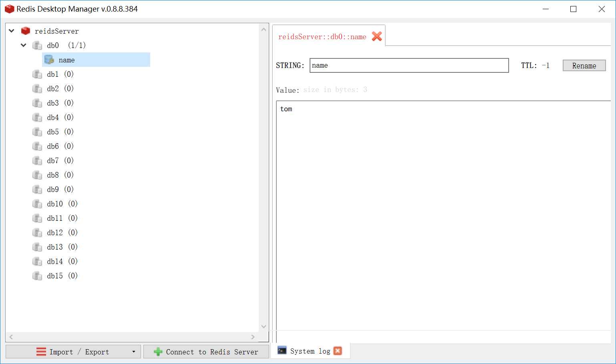Open the Import / Export dropdown arrow
This screenshot has height=364, width=616.
[134, 352]
